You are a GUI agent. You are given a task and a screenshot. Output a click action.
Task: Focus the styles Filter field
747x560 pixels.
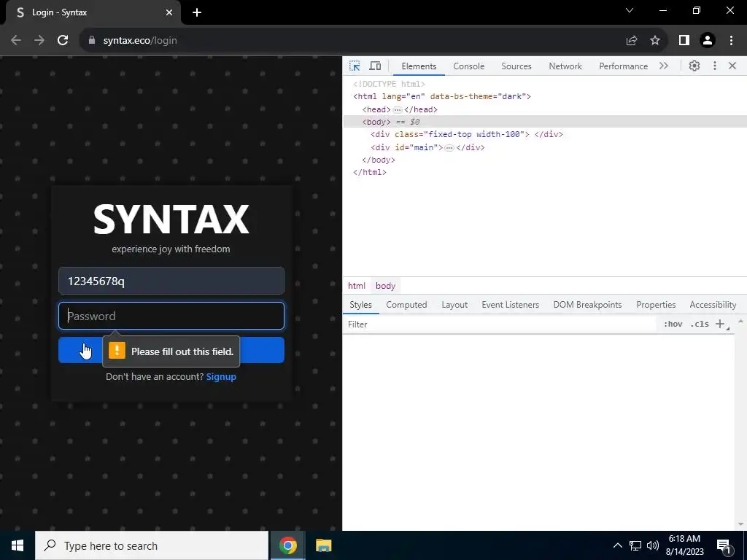(x=500, y=324)
